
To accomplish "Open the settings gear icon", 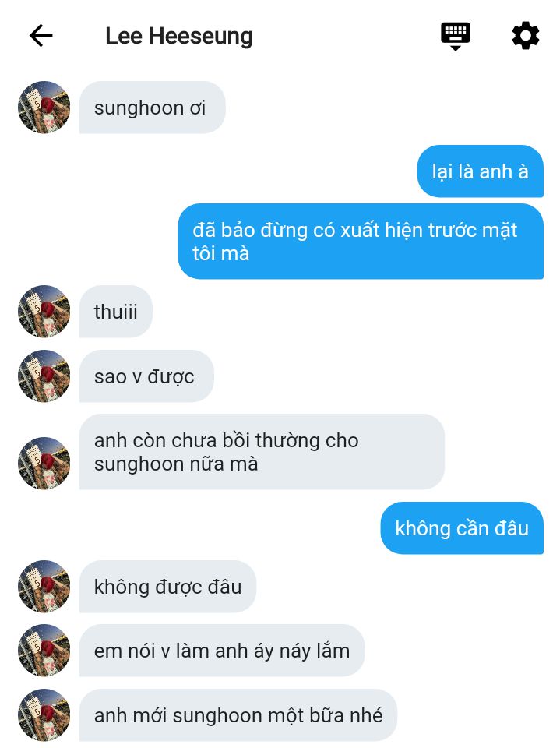I will click(x=525, y=35).
